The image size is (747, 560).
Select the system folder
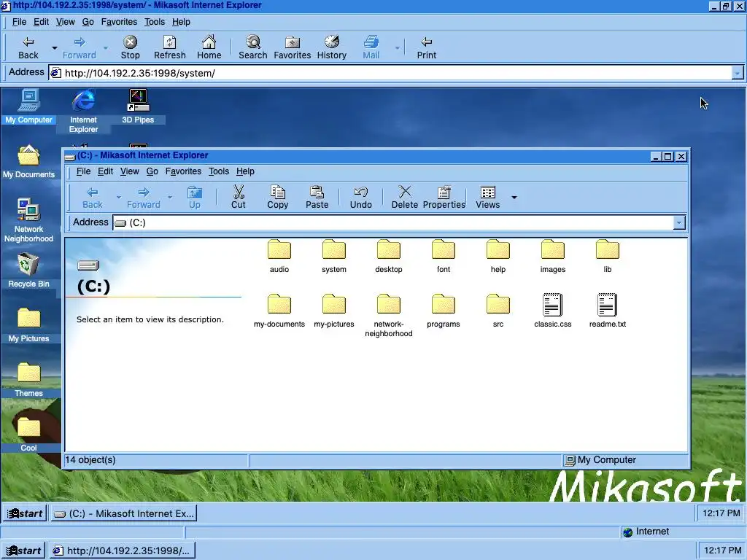click(x=334, y=256)
